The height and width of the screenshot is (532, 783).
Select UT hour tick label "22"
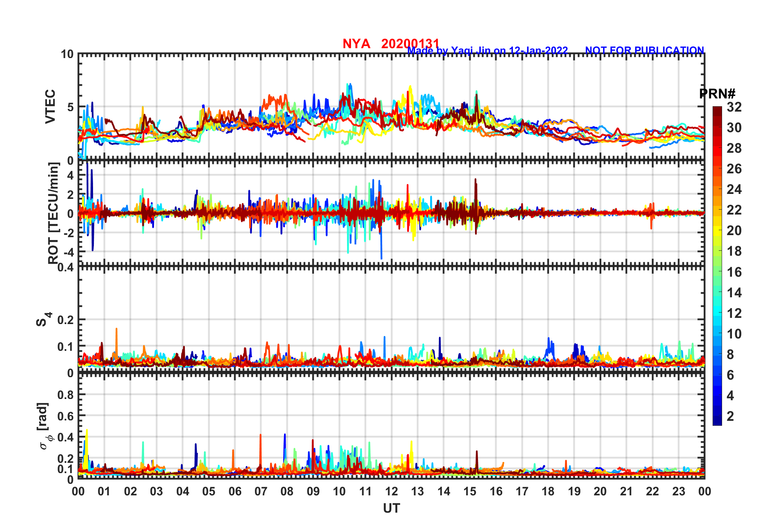coord(652,492)
